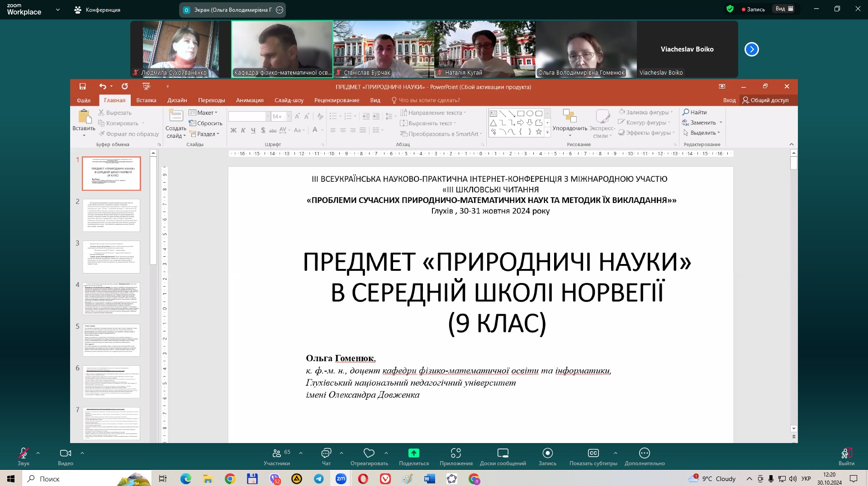Click Leave (Выйти) meeting button
This screenshot has height=486, width=868.
[x=846, y=457]
